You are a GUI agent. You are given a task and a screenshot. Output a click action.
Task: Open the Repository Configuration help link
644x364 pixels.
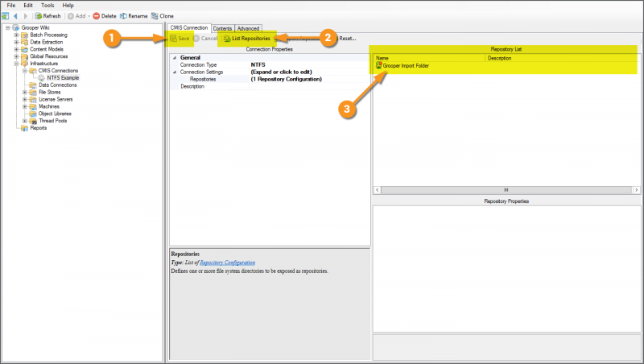pos(228,263)
